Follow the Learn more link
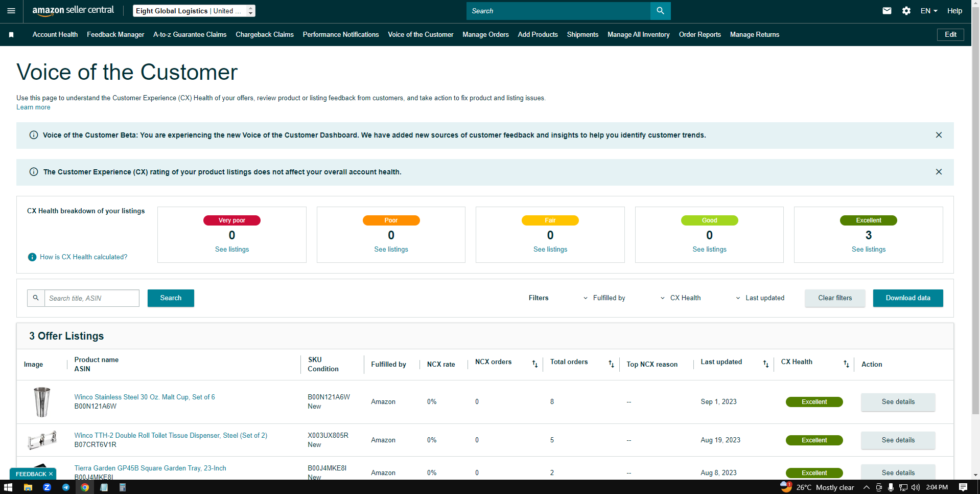Screen dimensions: 980x494 click(33, 107)
